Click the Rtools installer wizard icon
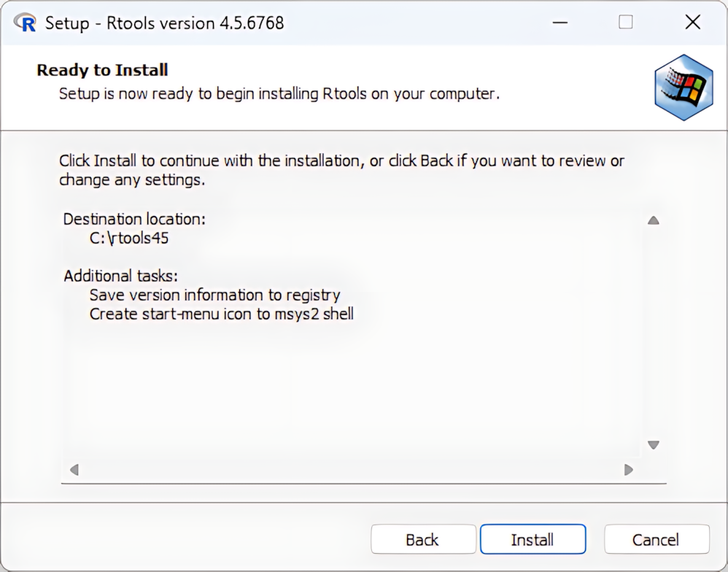The height and width of the screenshot is (572, 728). click(684, 88)
